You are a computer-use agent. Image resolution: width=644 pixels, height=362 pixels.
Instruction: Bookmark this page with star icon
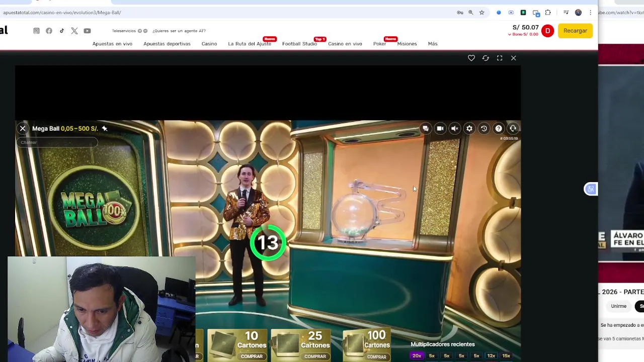[482, 13]
